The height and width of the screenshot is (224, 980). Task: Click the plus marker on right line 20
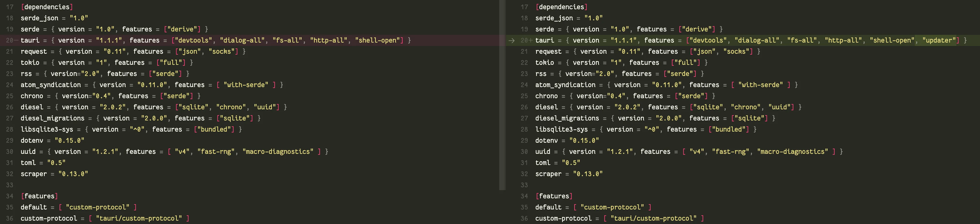click(x=531, y=40)
